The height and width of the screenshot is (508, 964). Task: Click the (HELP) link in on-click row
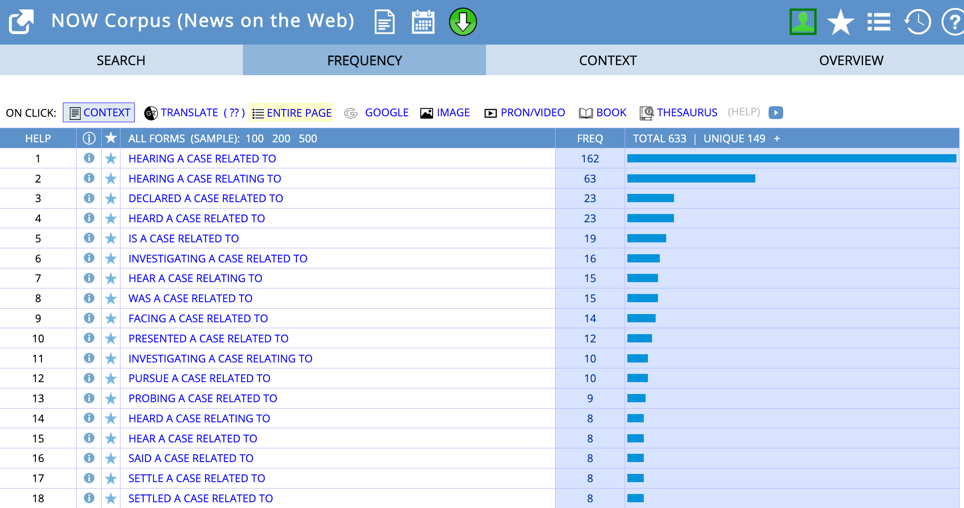744,112
